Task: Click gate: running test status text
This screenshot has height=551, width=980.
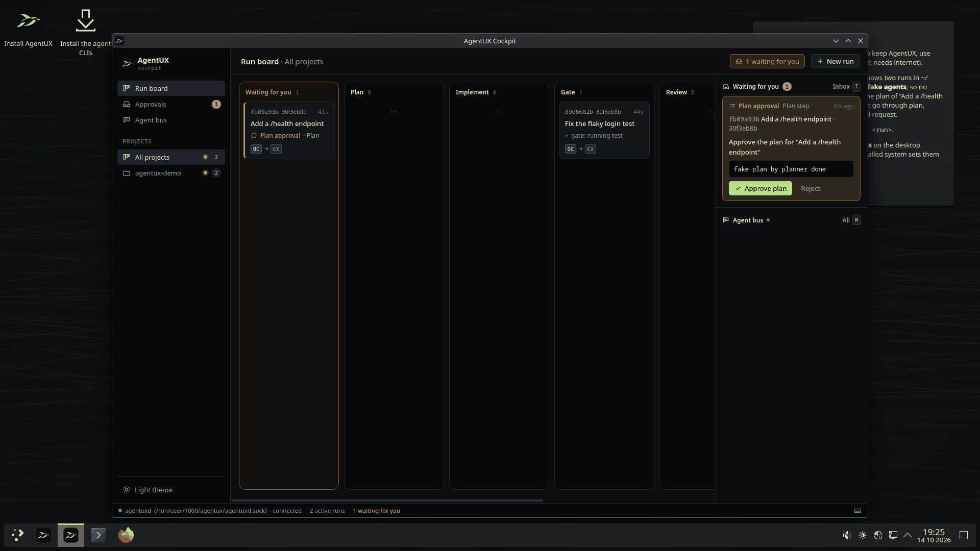Action: (597, 136)
